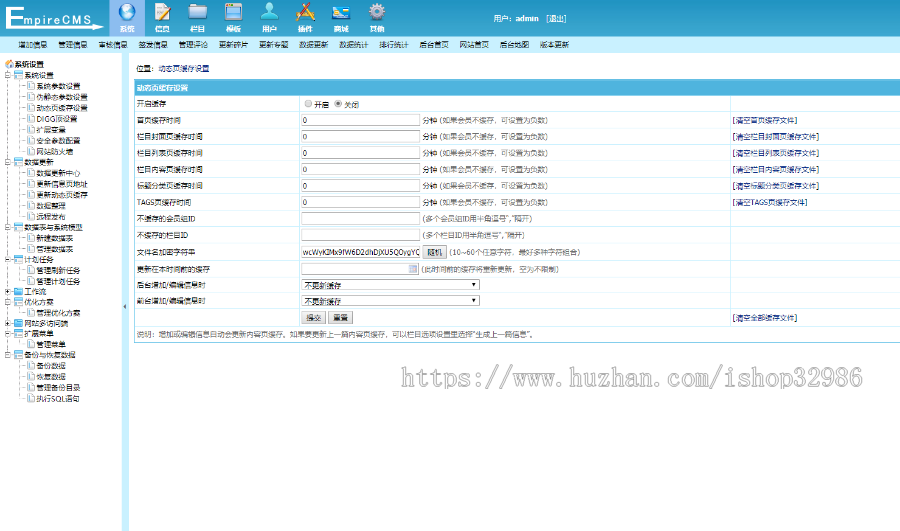Image resolution: width=900 pixels, height=531 pixels.
Task: Click the blue folder icon for 工作流
Action: tap(18, 291)
